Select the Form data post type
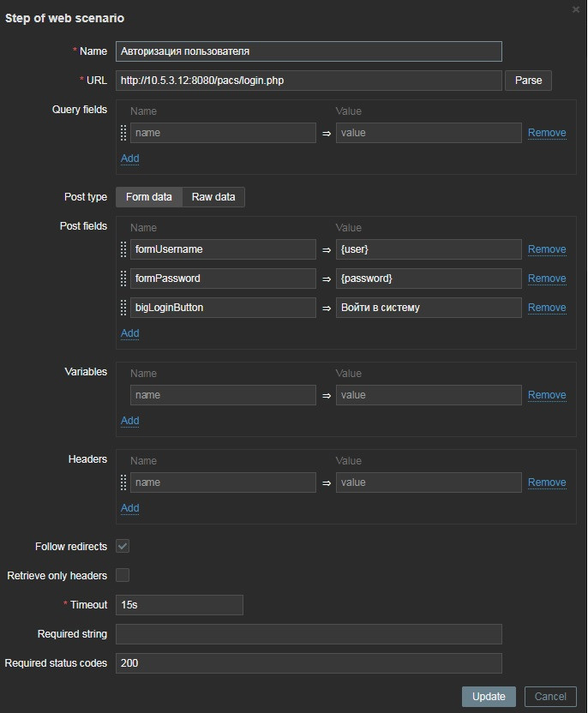Viewport: 588px width, 713px height. click(x=148, y=196)
